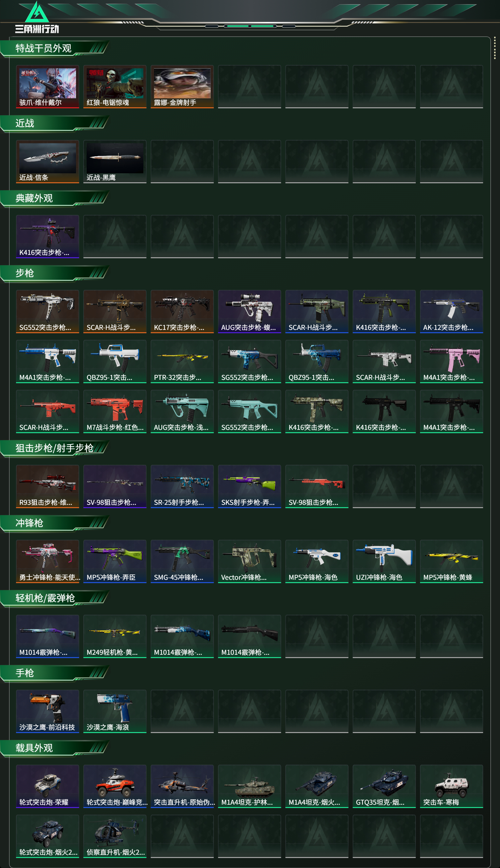
Task: Choose the M249轻机枪 yellow skin
Action: pyautogui.click(x=115, y=636)
